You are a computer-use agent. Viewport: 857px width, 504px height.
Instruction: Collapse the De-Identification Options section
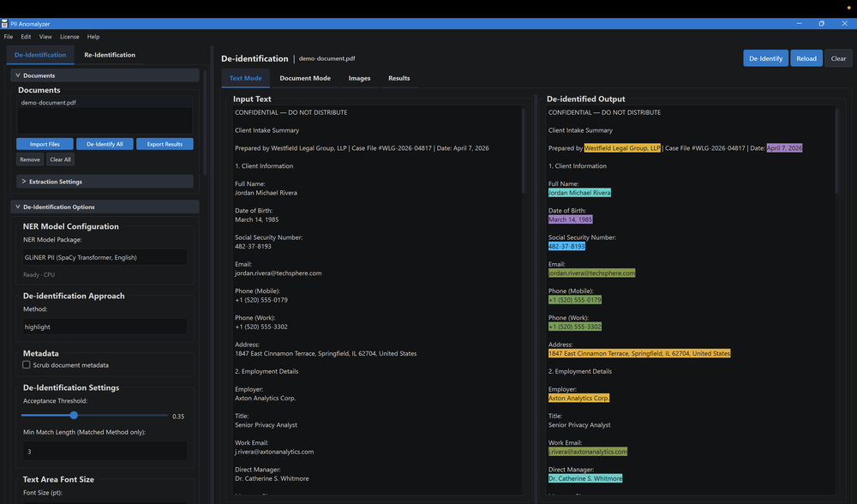pos(105,207)
